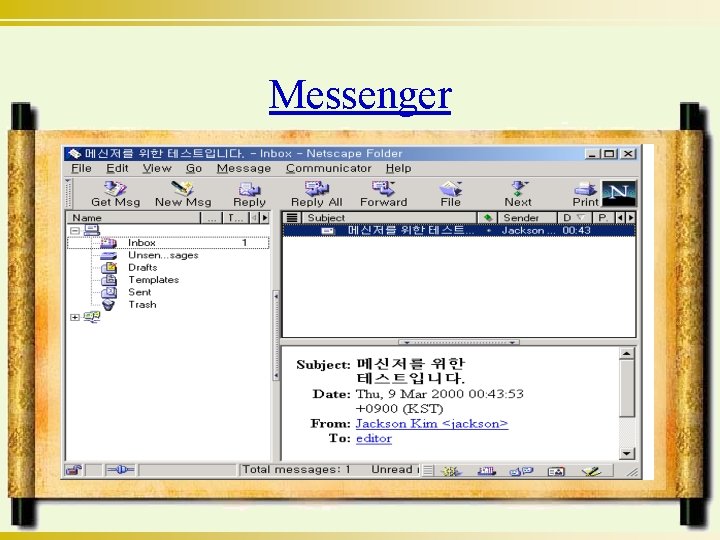This screenshot has width=720, height=540.
Task: Click message pane scrollbar down arrow
Action: click(x=626, y=453)
